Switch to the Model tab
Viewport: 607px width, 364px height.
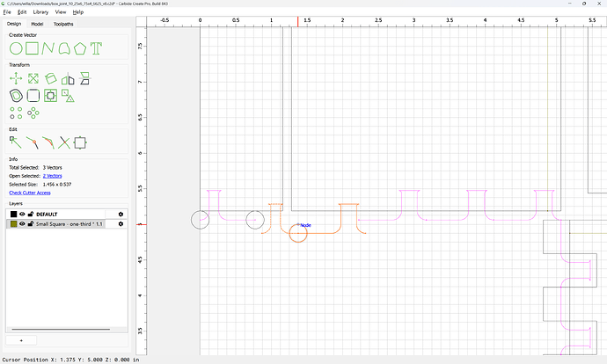tap(37, 24)
